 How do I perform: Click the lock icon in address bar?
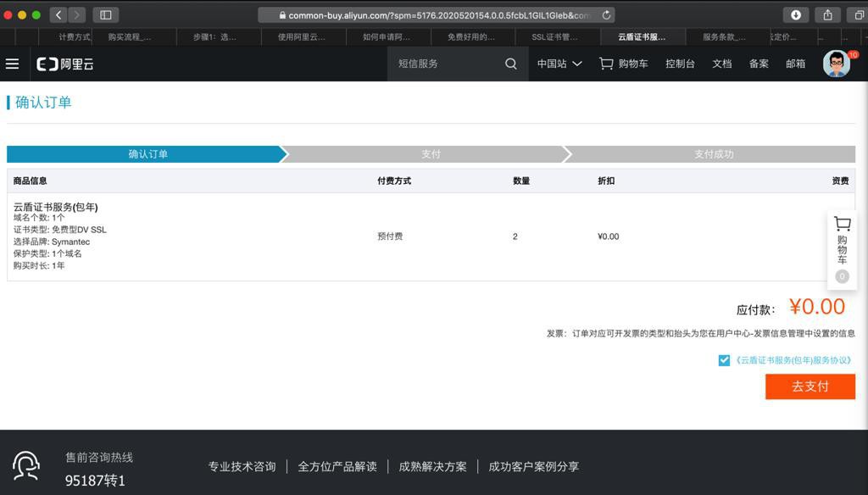[282, 15]
